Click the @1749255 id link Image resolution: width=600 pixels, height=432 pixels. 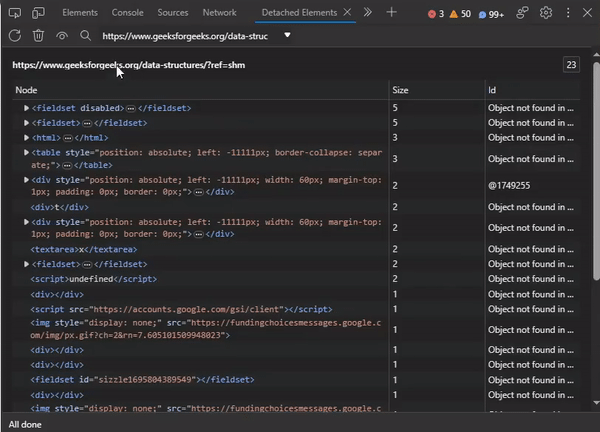[x=509, y=185]
